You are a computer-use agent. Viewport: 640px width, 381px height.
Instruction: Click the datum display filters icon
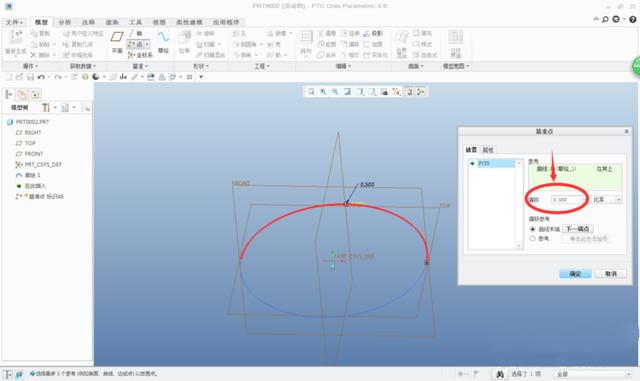pos(396,92)
